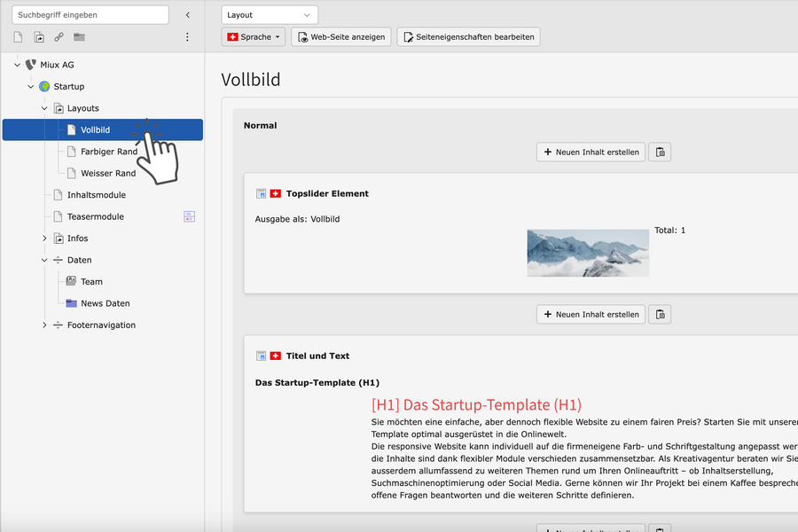Click the paste icon beside Neuen Inhalt erstellen
Viewport: 798px width, 532px height.
tap(660, 152)
